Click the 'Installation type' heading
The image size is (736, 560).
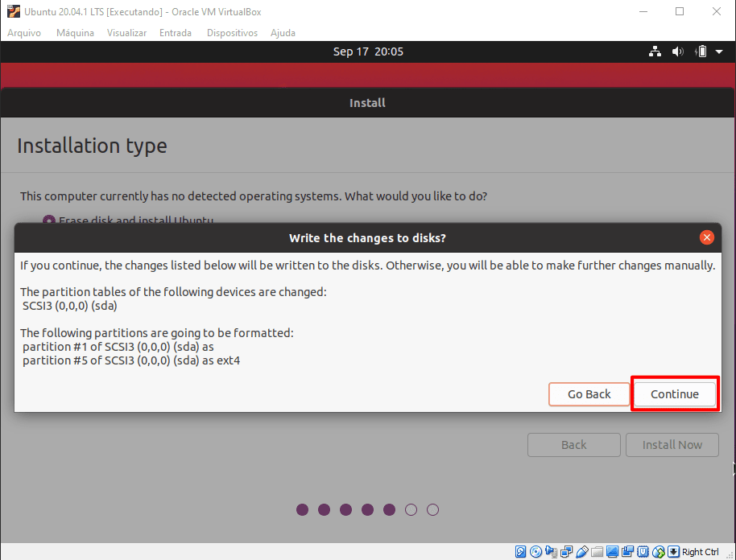(92, 146)
